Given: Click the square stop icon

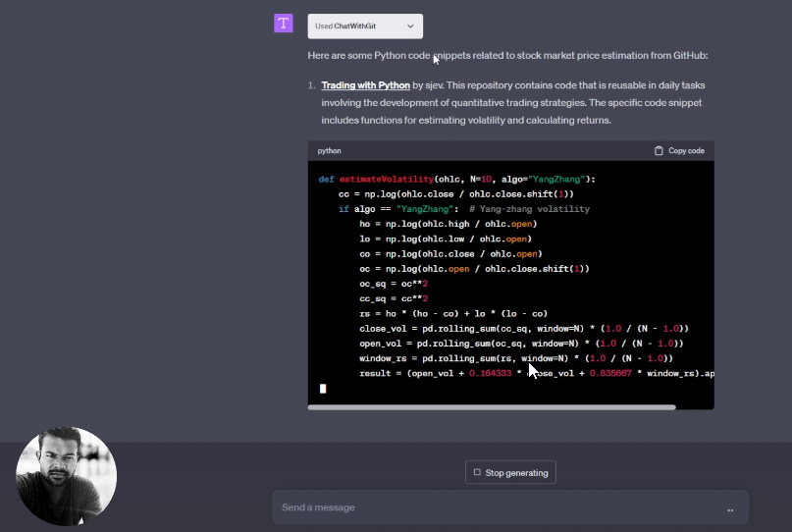Looking at the screenshot, I should (x=477, y=472).
